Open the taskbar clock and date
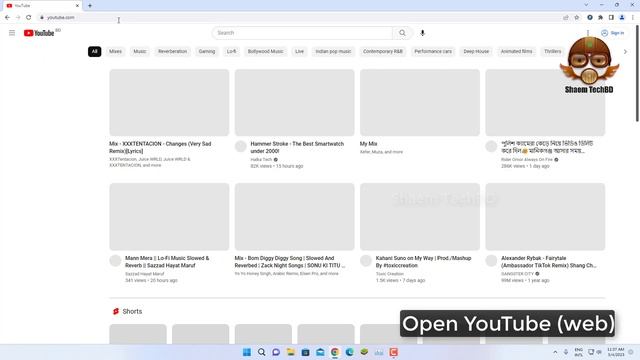The width and height of the screenshot is (640, 360). coord(616,352)
